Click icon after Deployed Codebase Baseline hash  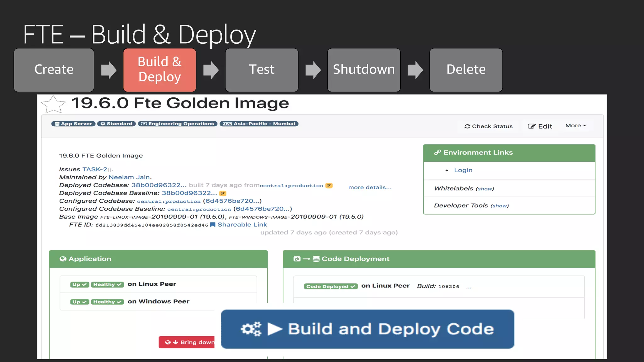(x=223, y=194)
